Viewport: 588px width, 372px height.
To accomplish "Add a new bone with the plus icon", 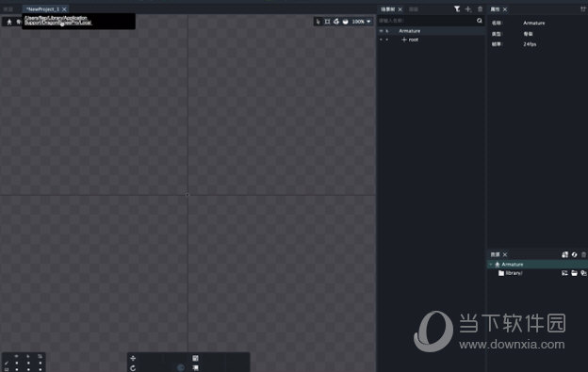I will tap(468, 9).
